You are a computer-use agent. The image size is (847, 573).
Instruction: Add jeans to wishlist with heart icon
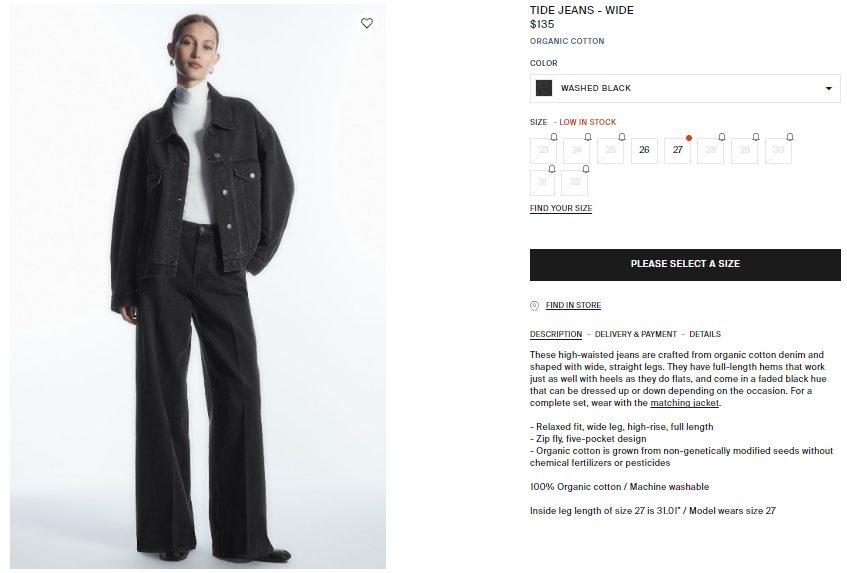(367, 23)
